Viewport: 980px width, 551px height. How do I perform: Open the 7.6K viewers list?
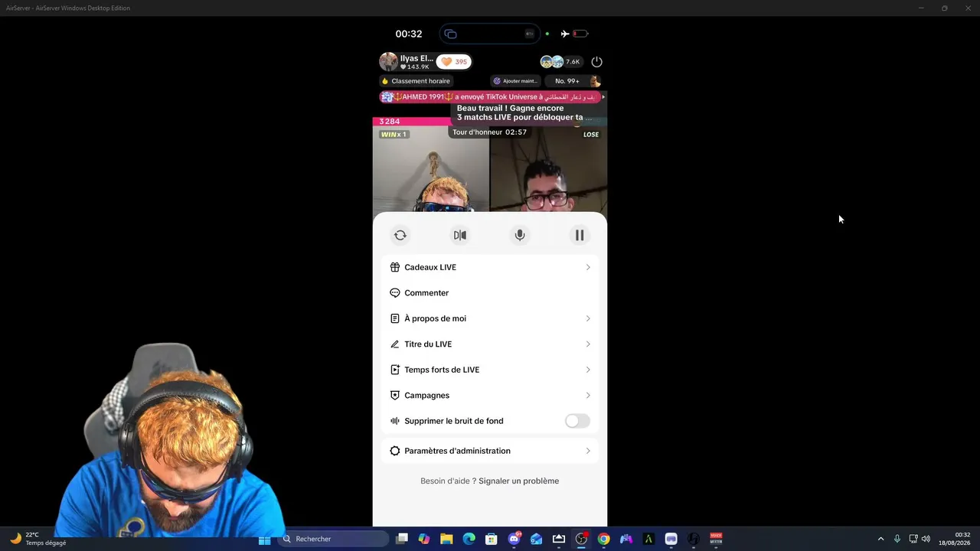pos(561,61)
